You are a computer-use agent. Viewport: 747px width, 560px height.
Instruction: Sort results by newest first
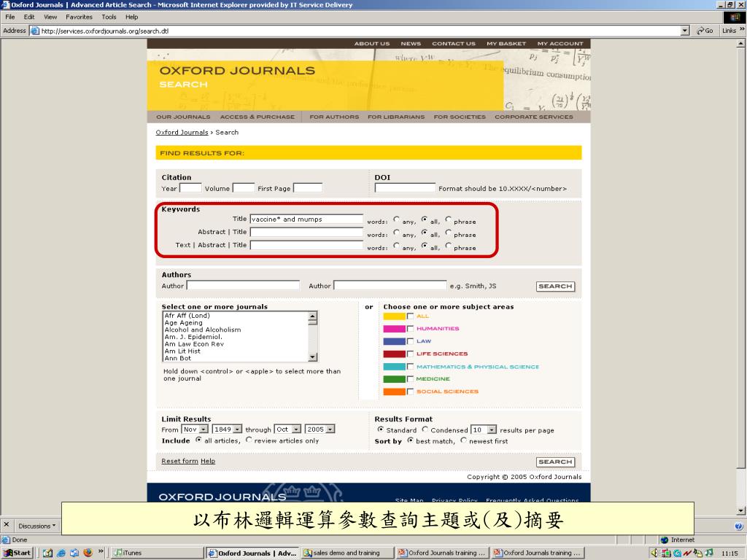coord(463,440)
